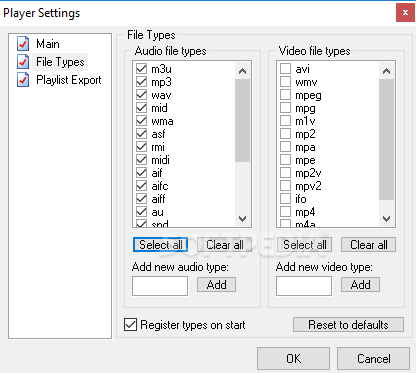Open the Main settings page
This screenshot has height=373, width=416.
[x=48, y=44]
